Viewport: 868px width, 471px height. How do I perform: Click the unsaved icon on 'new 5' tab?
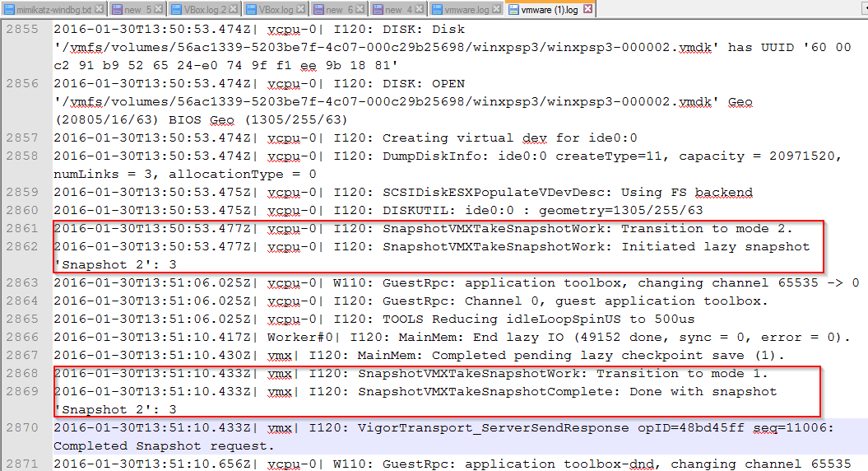pyautogui.click(x=118, y=10)
